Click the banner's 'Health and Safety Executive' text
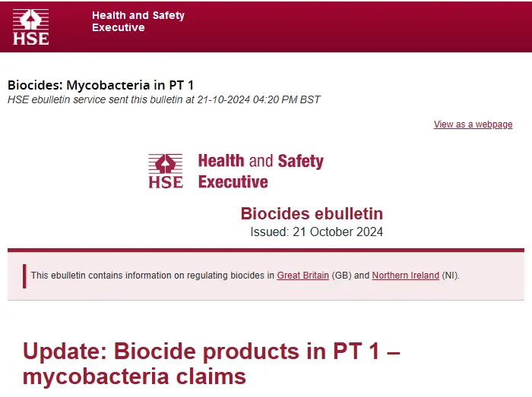The height and width of the screenshot is (397, 532). pos(138,21)
